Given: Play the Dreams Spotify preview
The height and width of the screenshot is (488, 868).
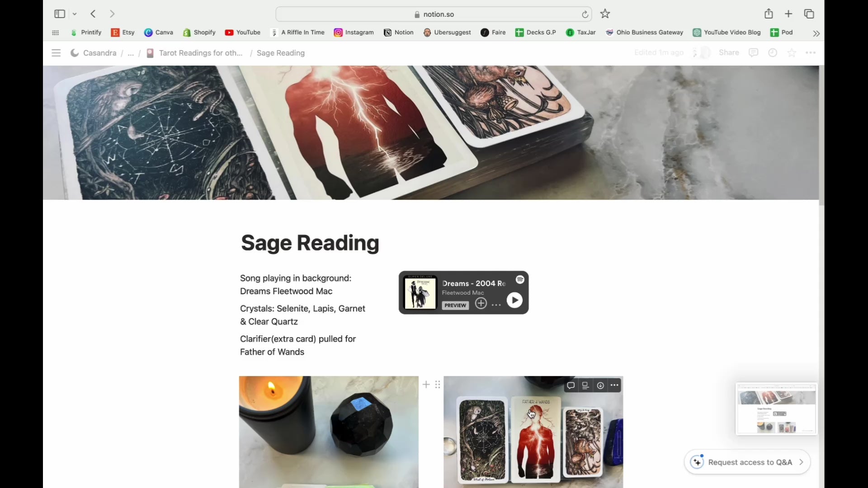Looking at the screenshot, I should pos(514,300).
